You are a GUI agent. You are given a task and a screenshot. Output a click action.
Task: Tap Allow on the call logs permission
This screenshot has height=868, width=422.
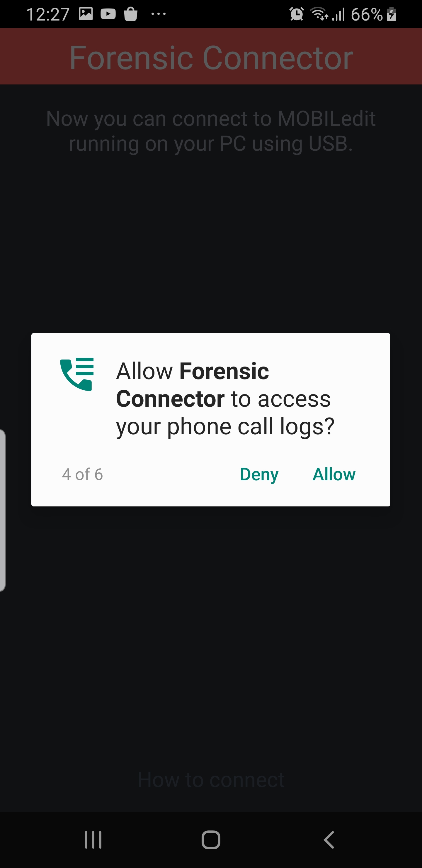[334, 474]
